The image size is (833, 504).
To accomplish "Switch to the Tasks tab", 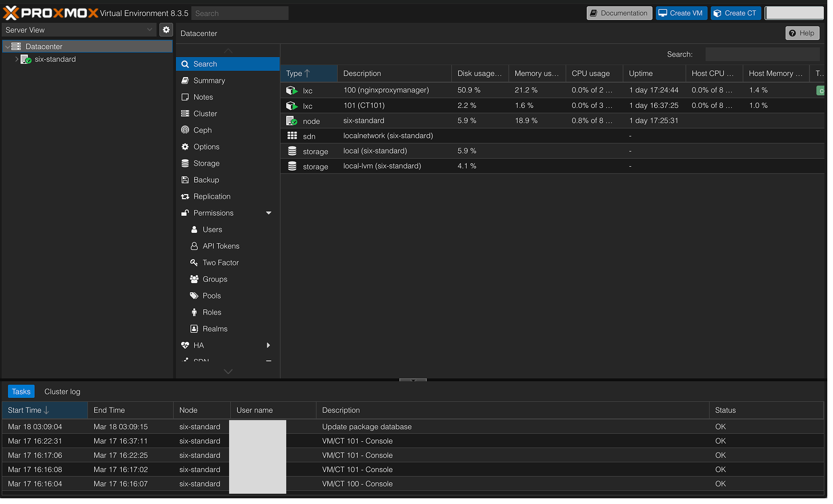I will 21,392.
